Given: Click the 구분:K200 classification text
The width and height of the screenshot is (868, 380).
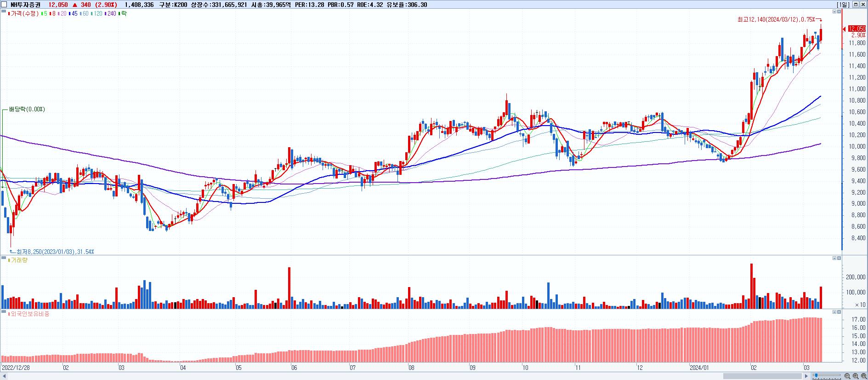Looking at the screenshot, I should point(173,5).
